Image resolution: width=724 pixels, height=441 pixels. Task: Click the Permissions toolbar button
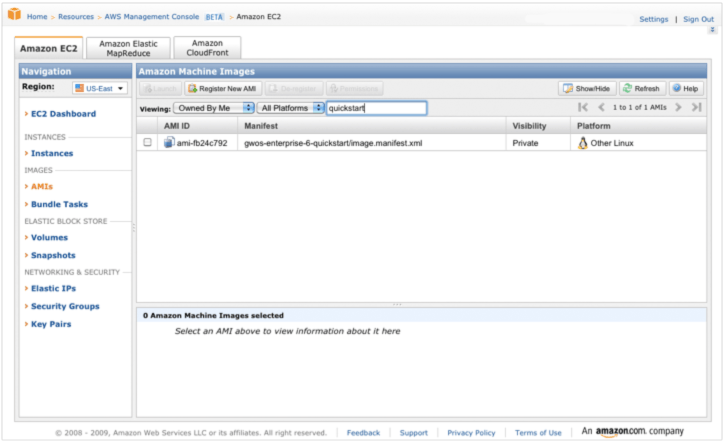[x=355, y=88]
